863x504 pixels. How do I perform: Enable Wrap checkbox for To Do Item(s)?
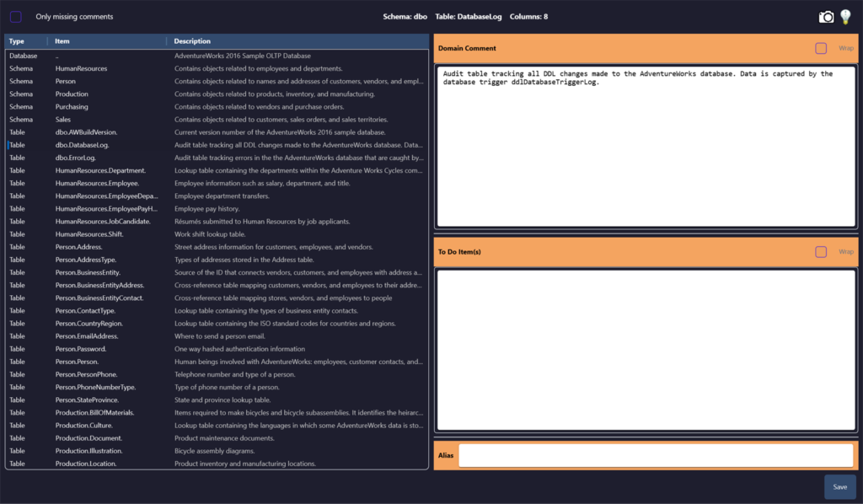tap(821, 252)
